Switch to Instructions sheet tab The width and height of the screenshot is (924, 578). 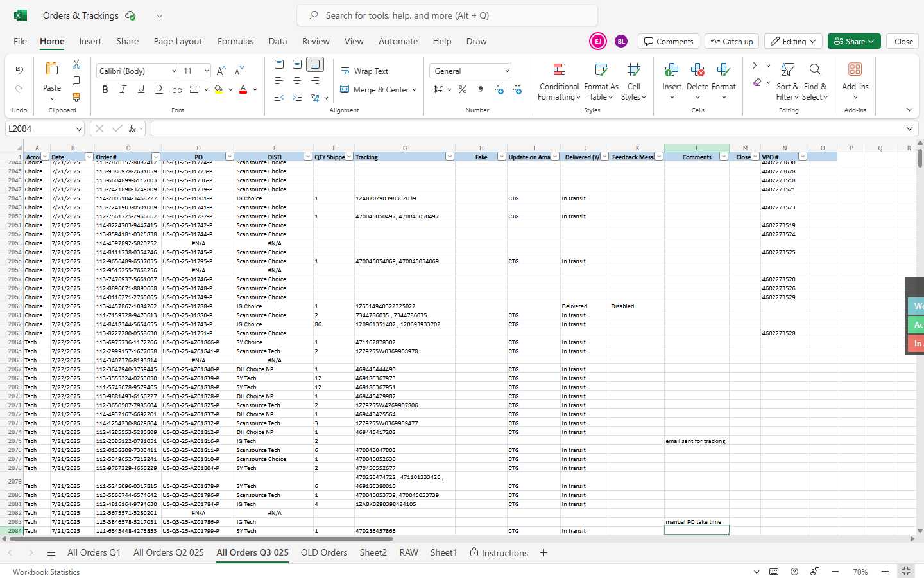pyautogui.click(x=499, y=553)
